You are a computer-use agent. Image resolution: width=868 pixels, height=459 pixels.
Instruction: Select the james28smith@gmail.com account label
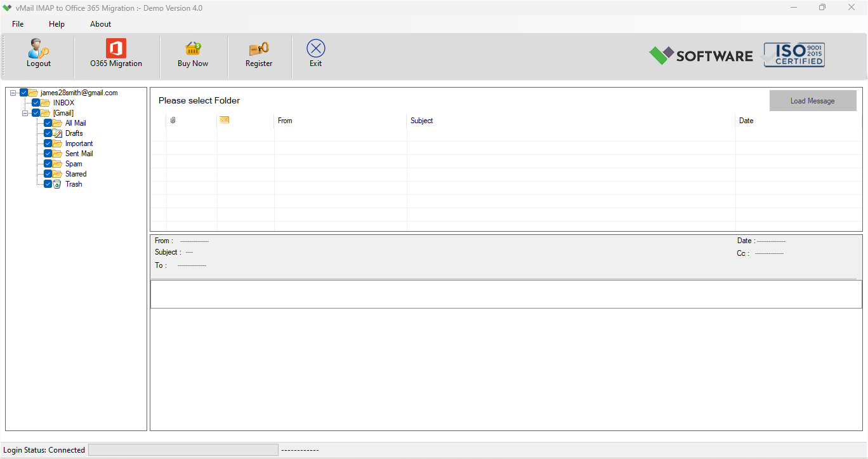[79, 93]
